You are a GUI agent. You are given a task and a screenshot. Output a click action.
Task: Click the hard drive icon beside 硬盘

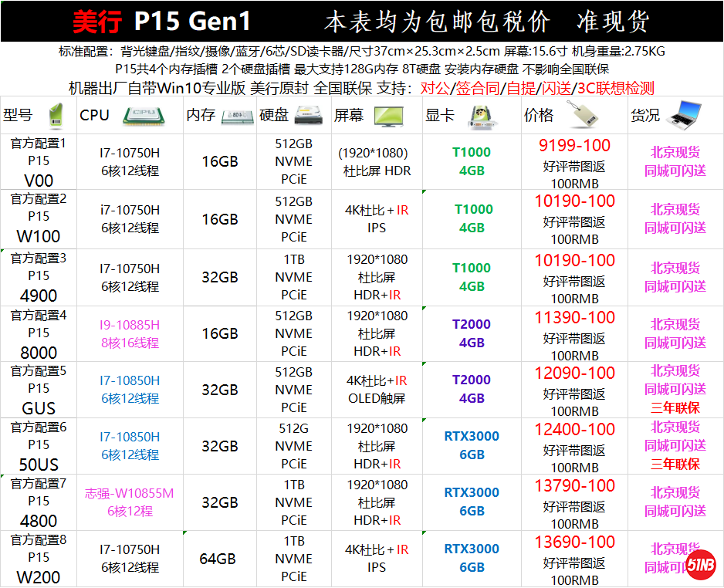(x=310, y=116)
